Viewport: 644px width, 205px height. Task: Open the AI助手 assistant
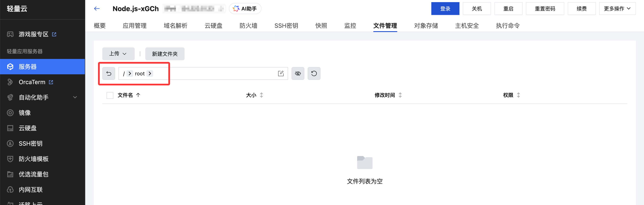click(x=245, y=9)
